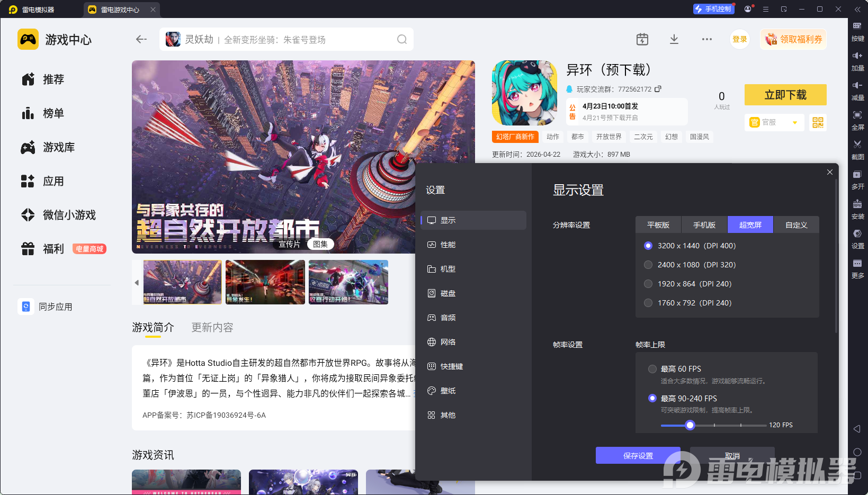Collapse the right sidebar with double chevron
This screenshot has height=495, width=868.
(x=857, y=9)
